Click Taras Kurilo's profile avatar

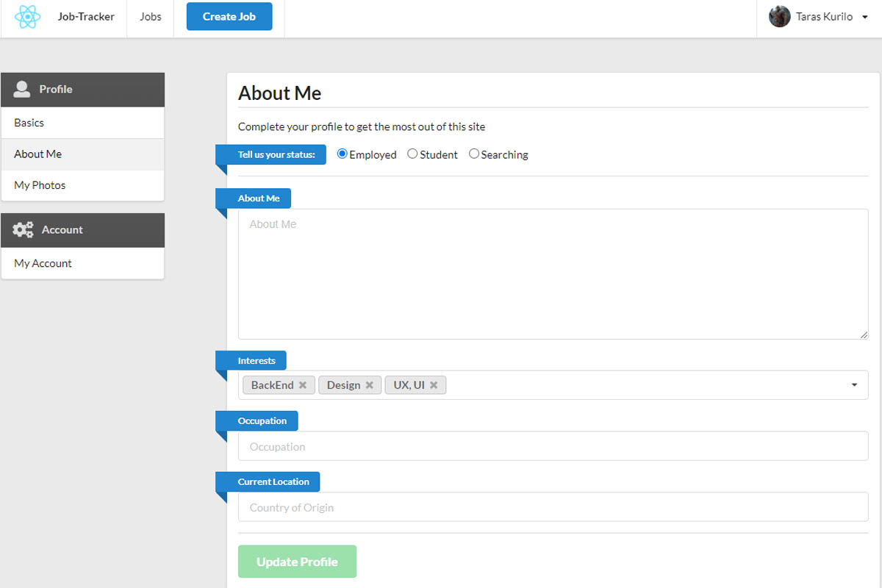click(x=779, y=15)
